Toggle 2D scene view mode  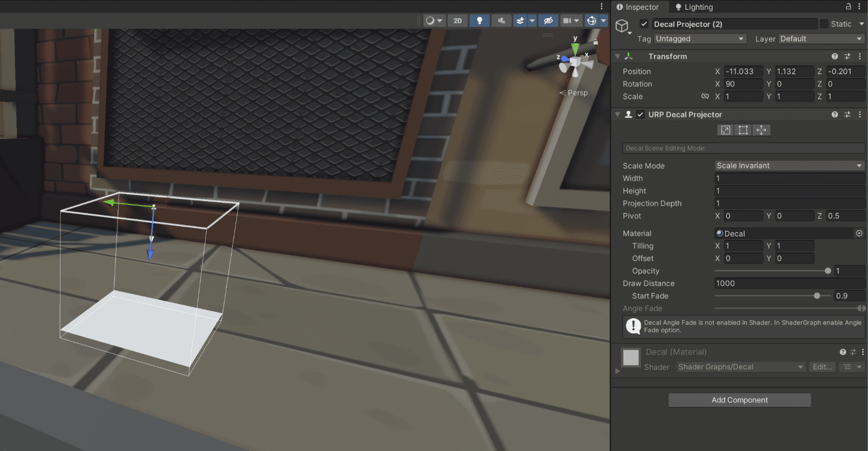click(457, 20)
